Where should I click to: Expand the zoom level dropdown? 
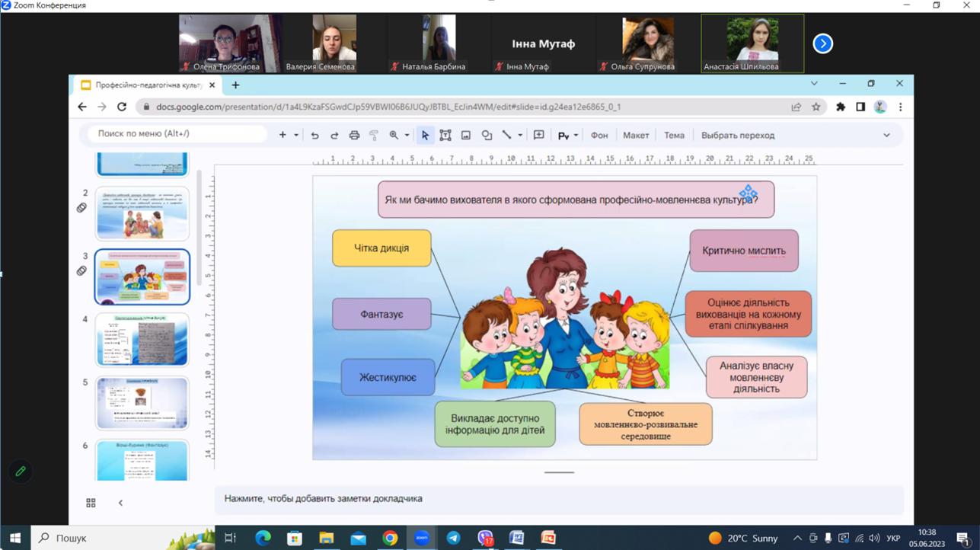coord(407,136)
